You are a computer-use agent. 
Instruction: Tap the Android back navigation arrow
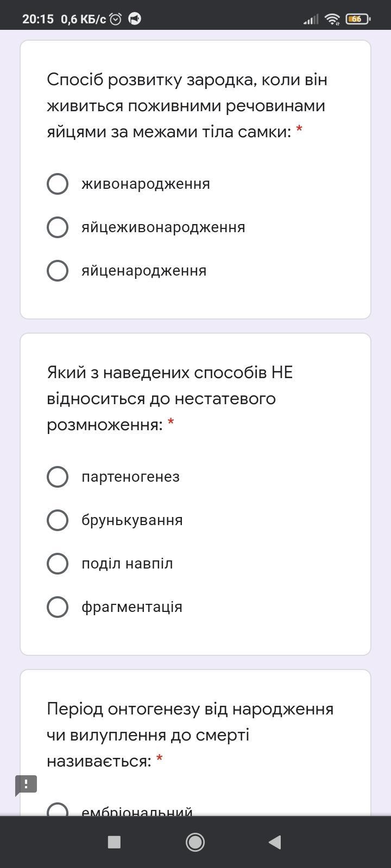(275, 842)
